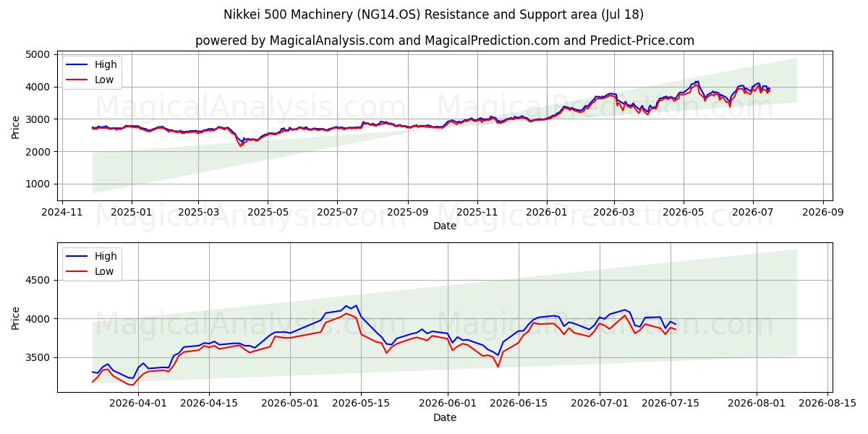Screen dimensions: 868x434
Task: Click the lower chart x-axis label 2026-04-01
Action: pyautogui.click(x=138, y=404)
